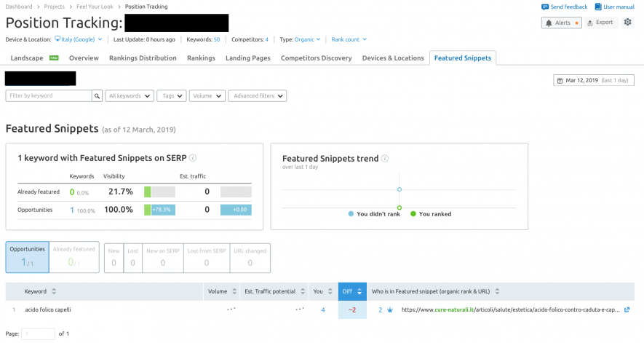Focus the Filter by keyword field
The height and width of the screenshot is (343, 644).
click(x=49, y=96)
